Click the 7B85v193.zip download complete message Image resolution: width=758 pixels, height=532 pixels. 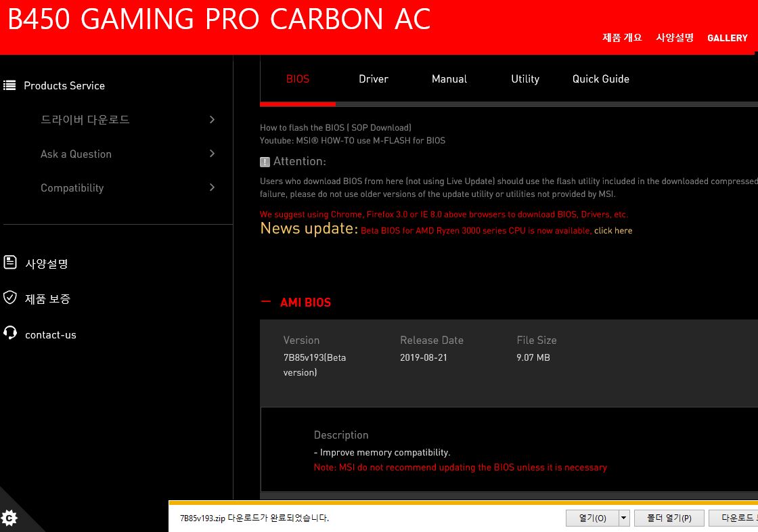254,518
